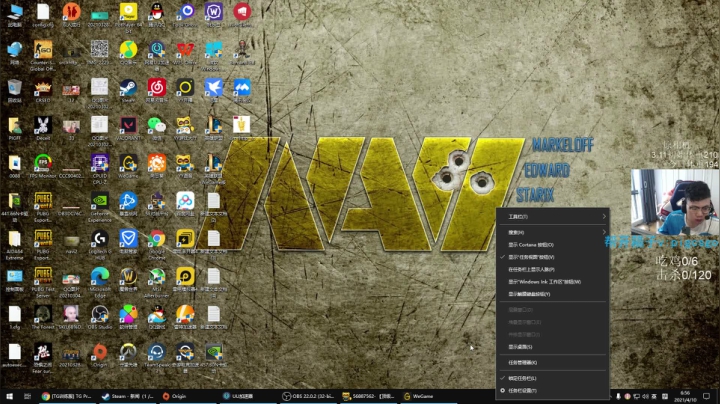
Task: Select the GeForce Experience desktop icon
Action: click(100, 207)
